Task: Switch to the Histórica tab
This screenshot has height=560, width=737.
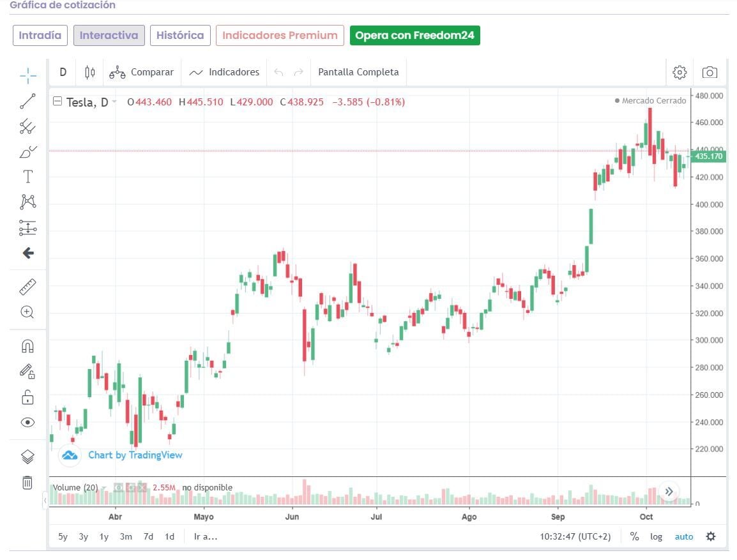Action: [180, 35]
